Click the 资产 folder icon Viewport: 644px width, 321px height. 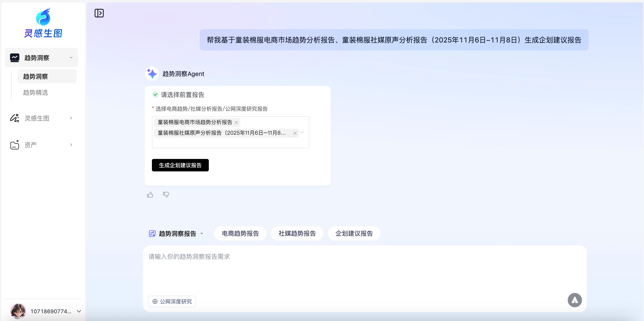point(14,144)
